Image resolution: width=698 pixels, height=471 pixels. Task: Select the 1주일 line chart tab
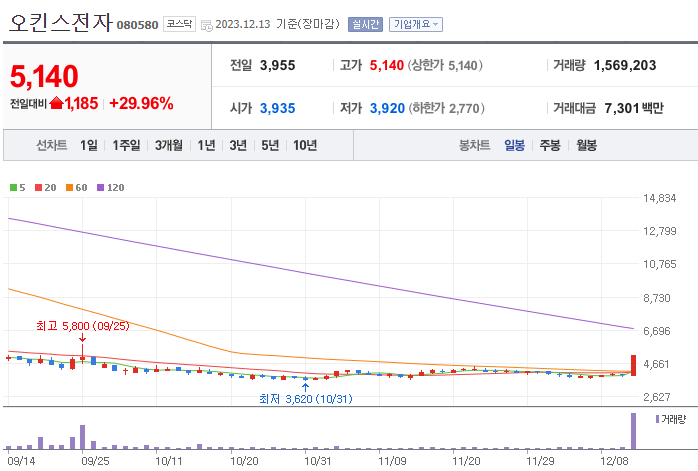(126, 145)
